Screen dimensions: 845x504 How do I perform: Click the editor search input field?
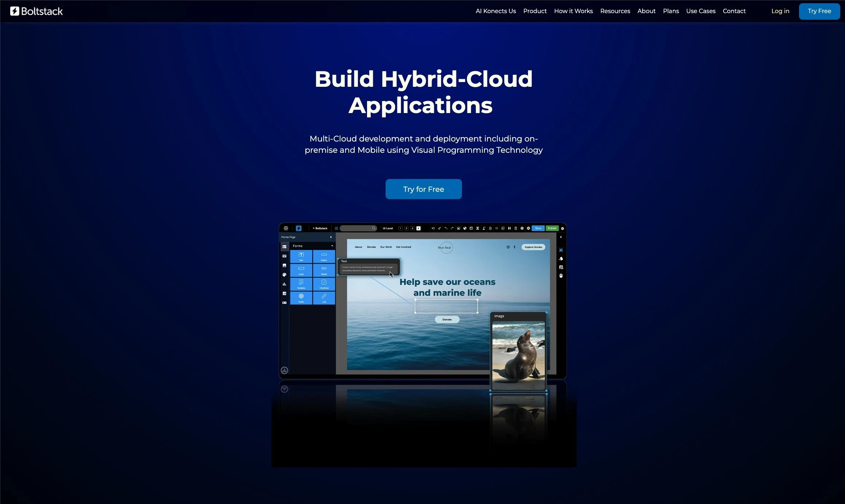pyautogui.click(x=356, y=228)
